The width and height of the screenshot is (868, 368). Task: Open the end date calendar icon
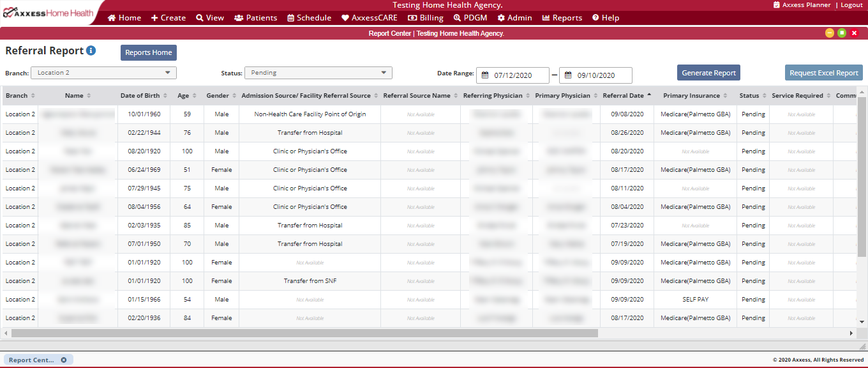click(568, 75)
